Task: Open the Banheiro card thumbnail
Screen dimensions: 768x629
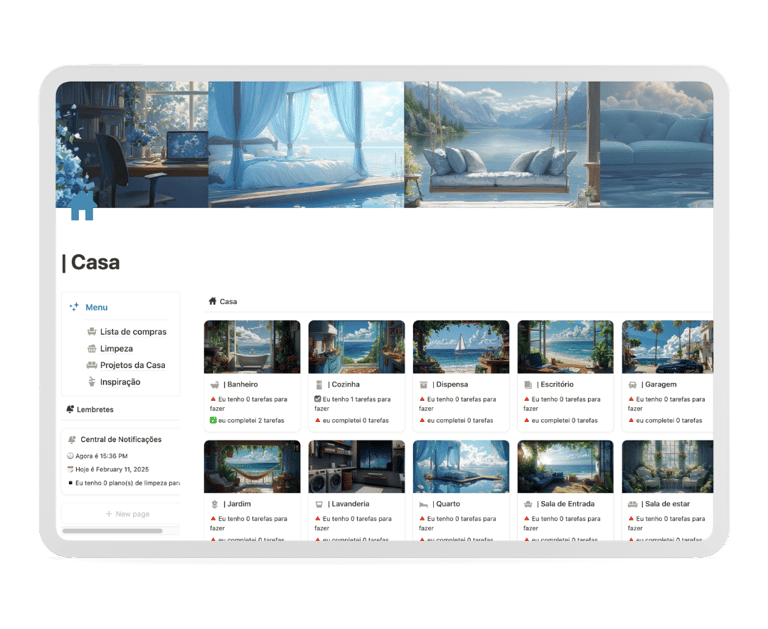Action: click(x=252, y=347)
